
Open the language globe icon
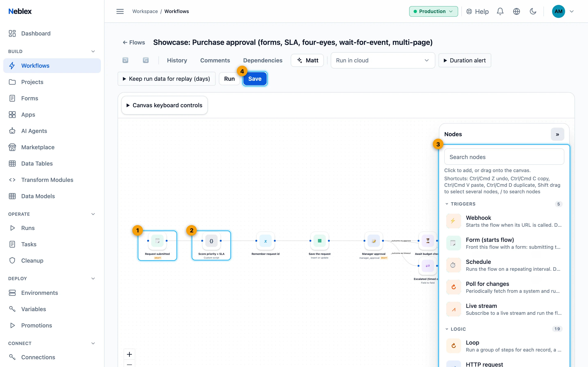[x=516, y=11]
